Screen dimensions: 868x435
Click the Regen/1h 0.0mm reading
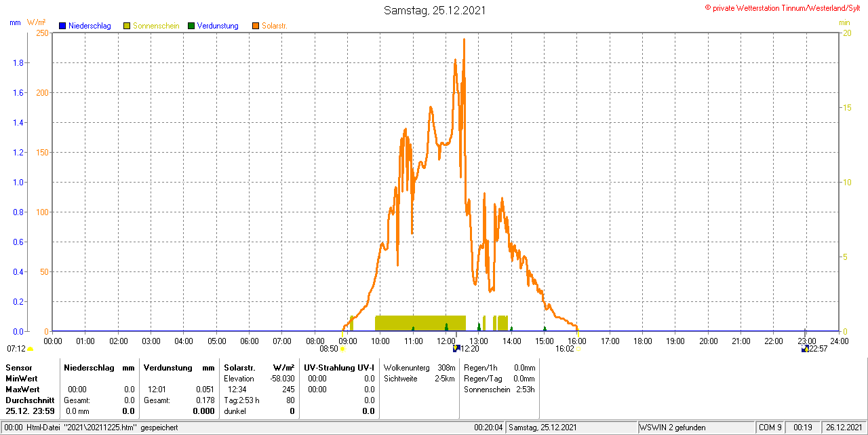pyautogui.click(x=500, y=367)
